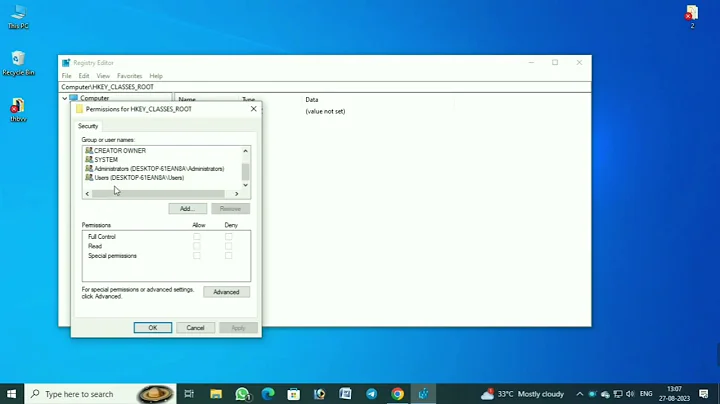This screenshot has height=404, width=720.
Task: Click the group list scroll-up arrow
Action: 246,151
